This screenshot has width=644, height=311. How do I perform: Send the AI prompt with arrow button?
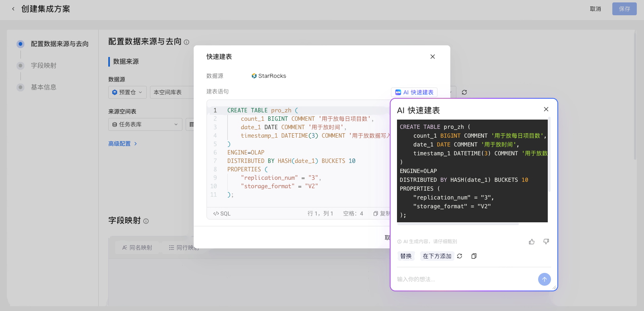[545, 279]
